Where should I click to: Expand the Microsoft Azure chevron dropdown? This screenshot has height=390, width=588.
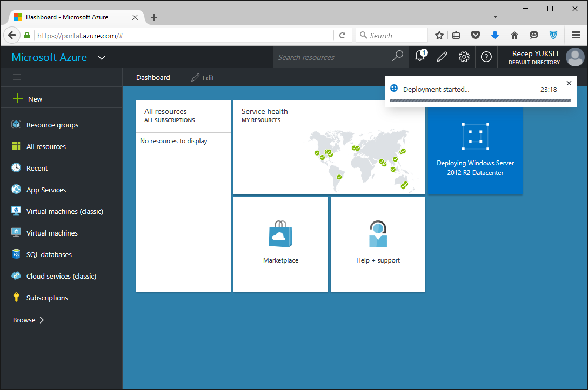point(102,58)
